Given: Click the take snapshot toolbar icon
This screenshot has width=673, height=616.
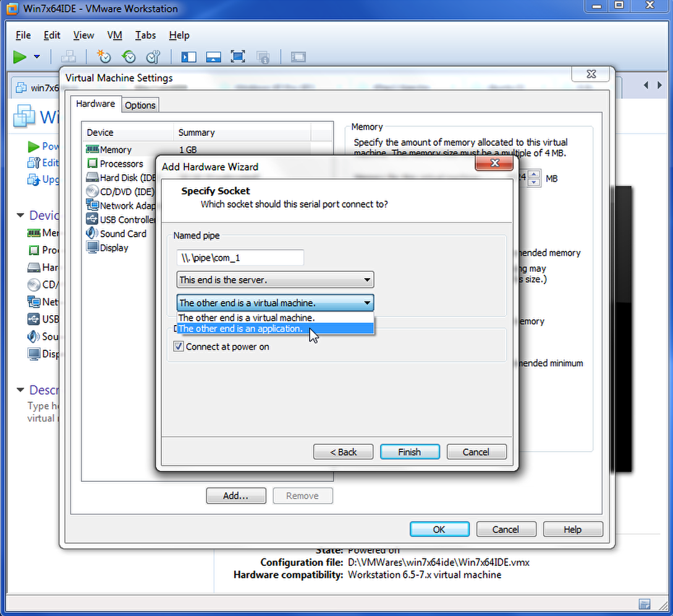Looking at the screenshot, I should coord(104,57).
